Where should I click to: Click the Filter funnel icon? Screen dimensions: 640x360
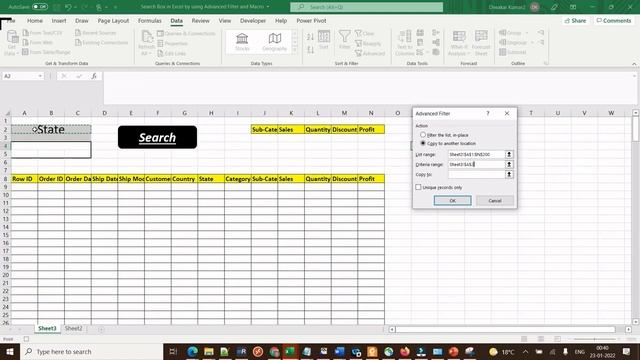click(344, 40)
